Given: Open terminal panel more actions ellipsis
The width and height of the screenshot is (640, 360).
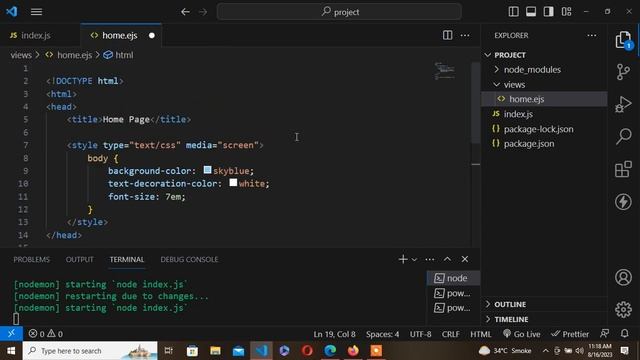Looking at the screenshot, I should tap(430, 259).
